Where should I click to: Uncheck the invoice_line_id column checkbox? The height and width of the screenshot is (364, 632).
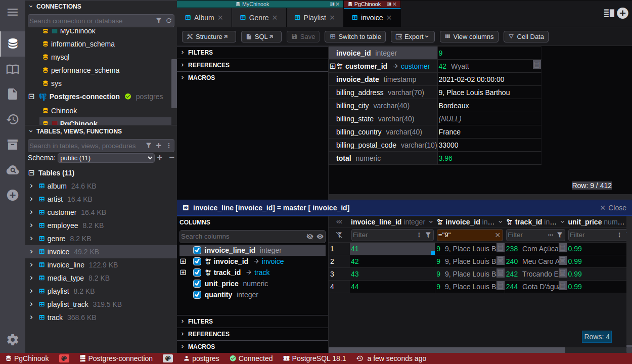click(197, 250)
